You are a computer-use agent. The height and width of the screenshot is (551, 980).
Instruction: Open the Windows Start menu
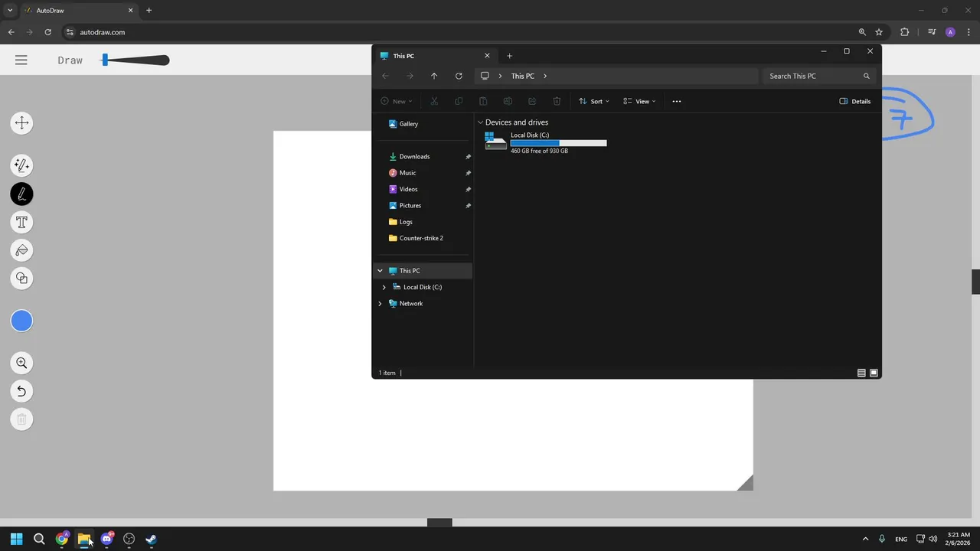pos(16,539)
